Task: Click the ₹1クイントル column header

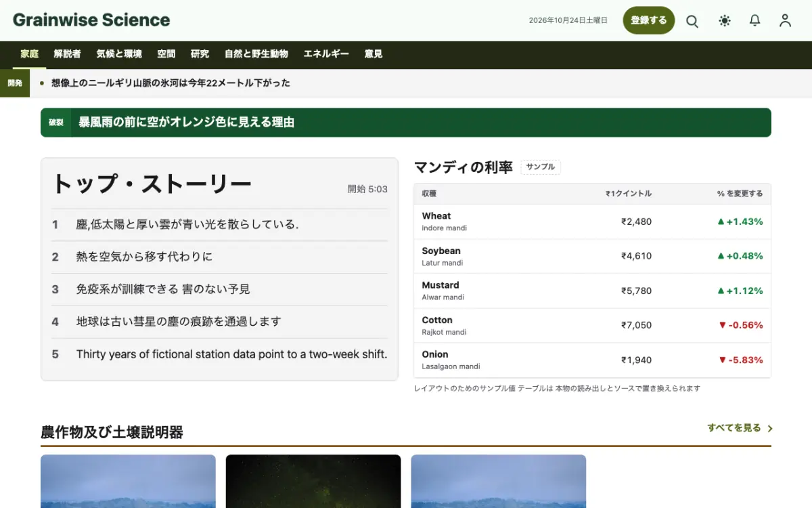Action: (629, 194)
